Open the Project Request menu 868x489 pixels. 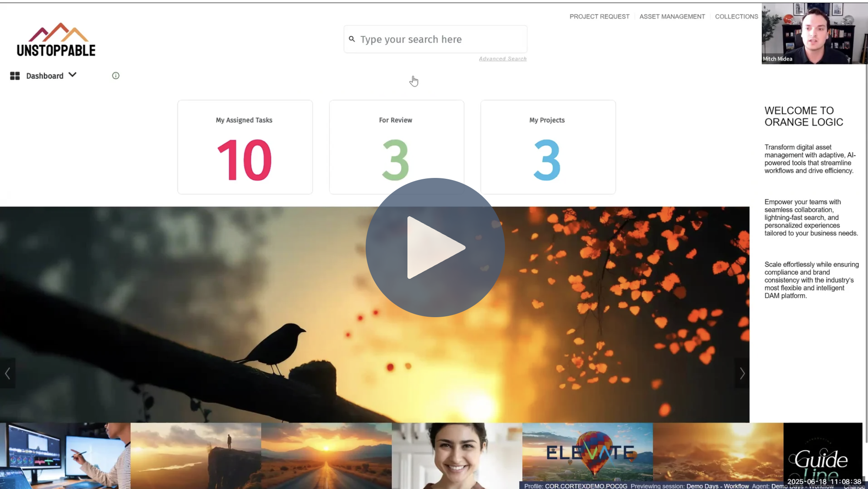pyautogui.click(x=599, y=17)
